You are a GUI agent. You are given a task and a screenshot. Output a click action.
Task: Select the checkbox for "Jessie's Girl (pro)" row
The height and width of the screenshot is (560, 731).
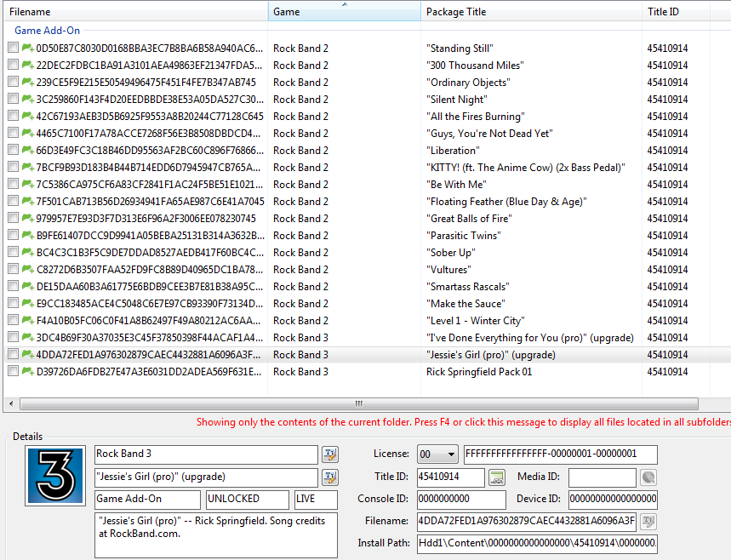[13, 354]
